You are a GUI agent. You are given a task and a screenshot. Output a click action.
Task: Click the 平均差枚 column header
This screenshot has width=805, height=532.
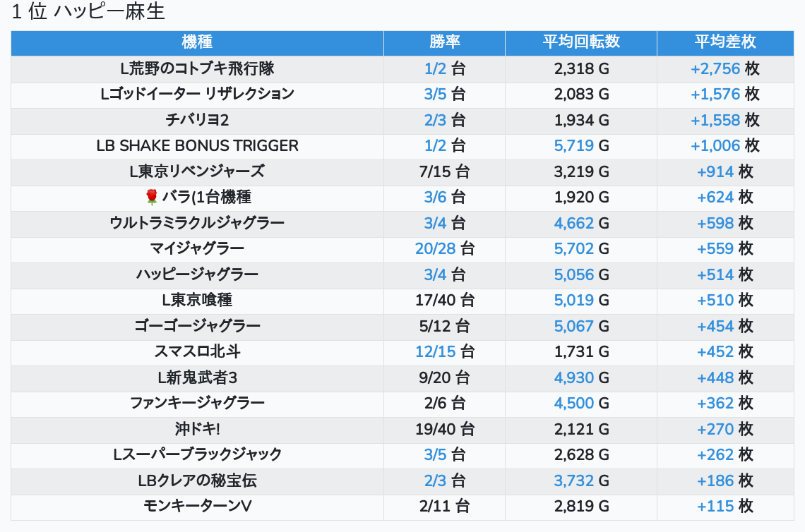pos(724,42)
